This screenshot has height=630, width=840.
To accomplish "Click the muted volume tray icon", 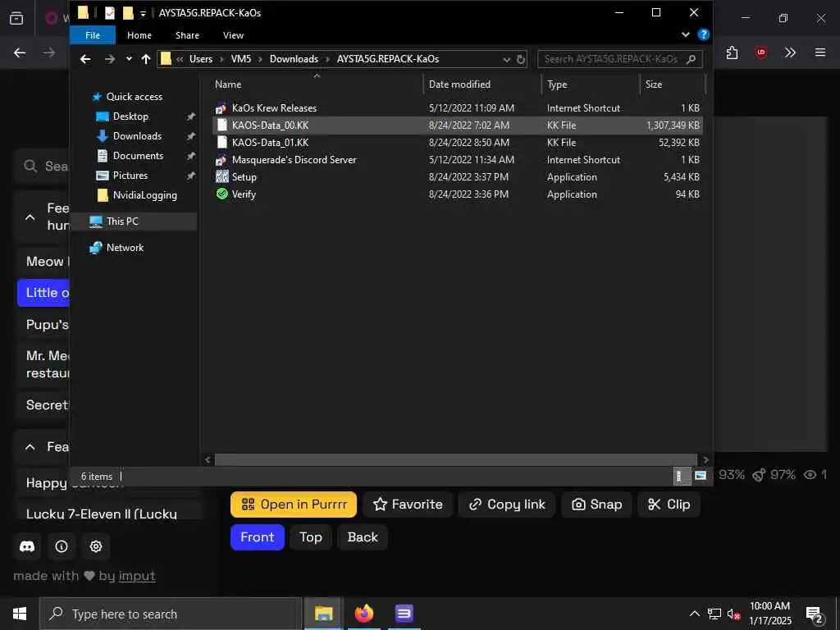I will 733,614.
